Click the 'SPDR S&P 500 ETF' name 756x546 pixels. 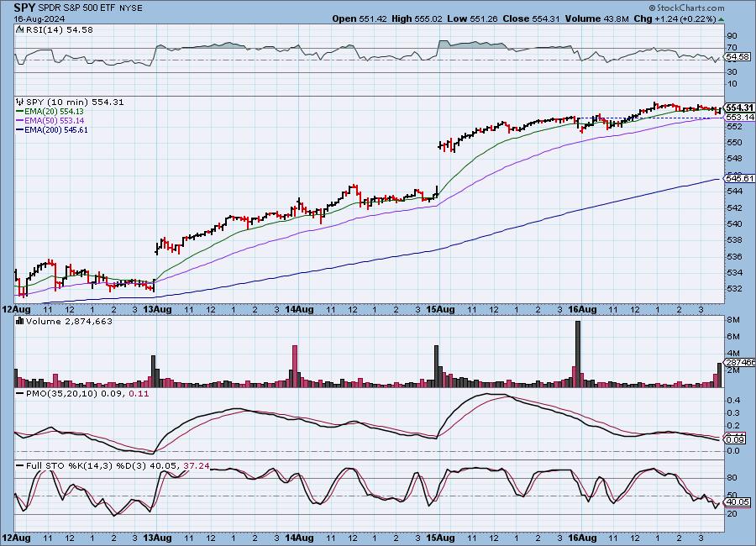click(77, 8)
